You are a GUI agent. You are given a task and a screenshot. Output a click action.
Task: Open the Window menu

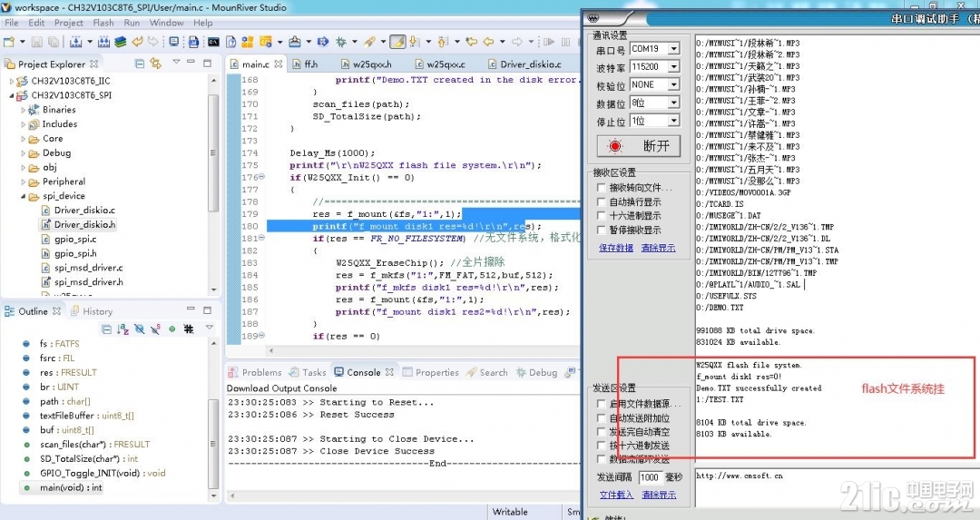167,23
